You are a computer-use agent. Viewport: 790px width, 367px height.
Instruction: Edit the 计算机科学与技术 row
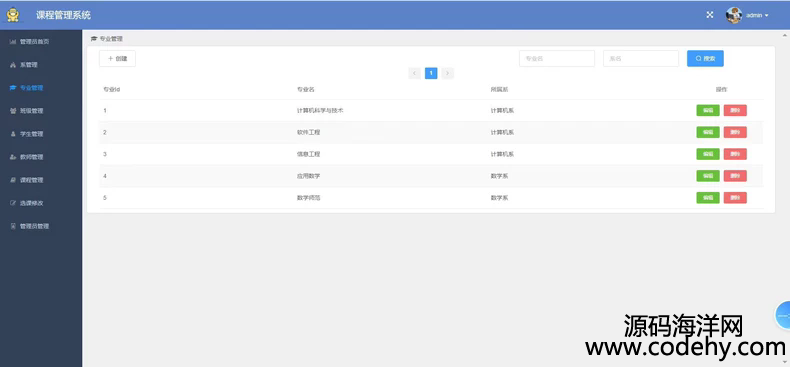tap(708, 110)
